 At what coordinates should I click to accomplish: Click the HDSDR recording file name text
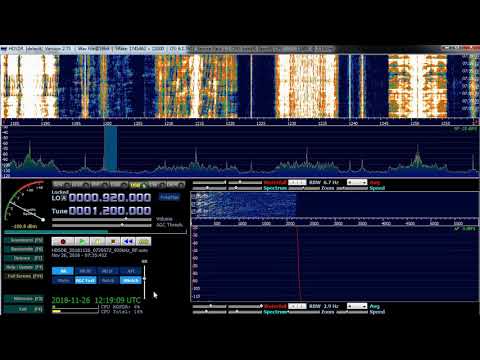coord(100,250)
